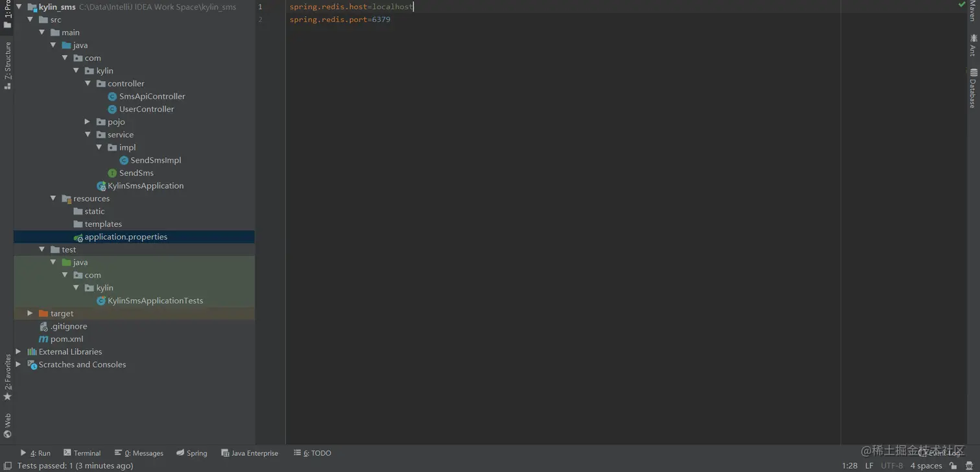Click the External Libraries icon
The image size is (980, 472).
pos(32,352)
